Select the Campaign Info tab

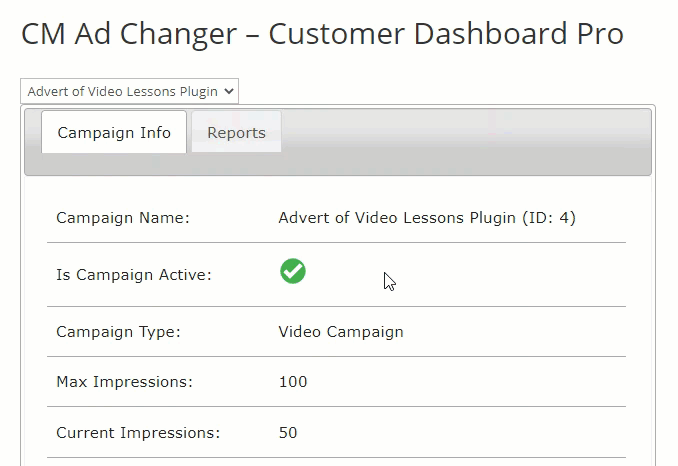point(114,132)
